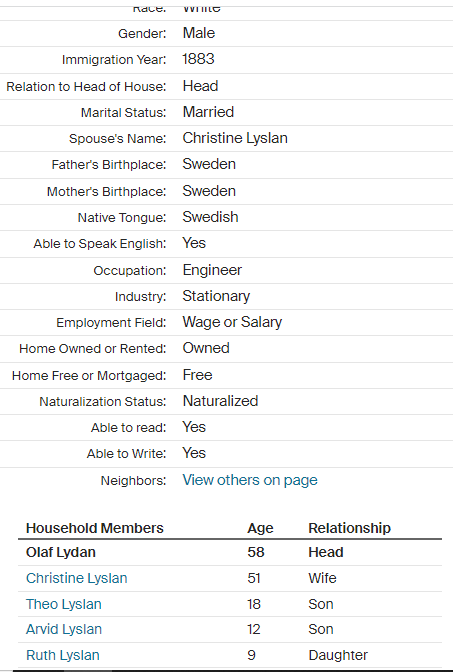The height and width of the screenshot is (672, 453).
Task: Click the Occupation value Engineer
Action: click(x=212, y=270)
